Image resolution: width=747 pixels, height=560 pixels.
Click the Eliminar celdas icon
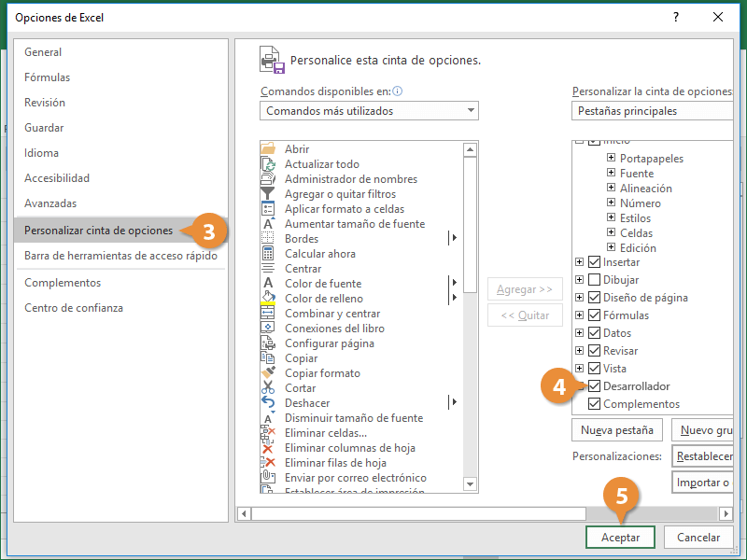[268, 432]
